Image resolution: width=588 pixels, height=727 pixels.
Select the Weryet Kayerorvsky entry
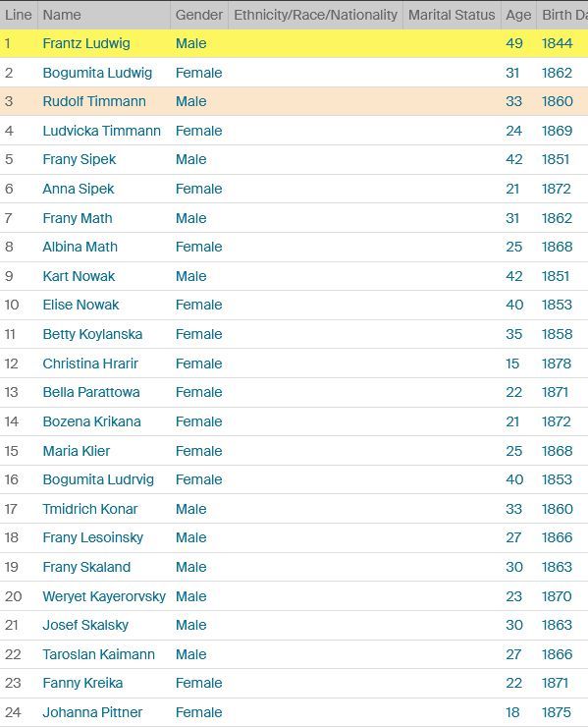104,596
